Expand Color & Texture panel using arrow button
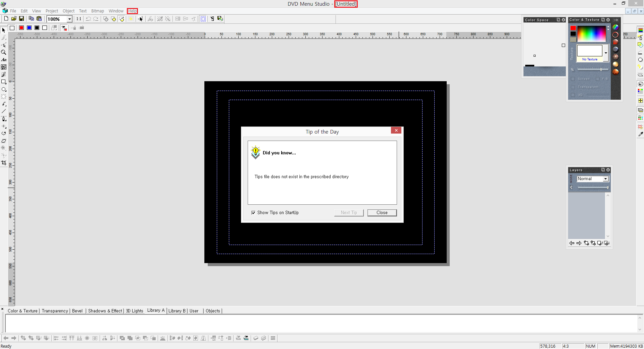 click(x=616, y=20)
